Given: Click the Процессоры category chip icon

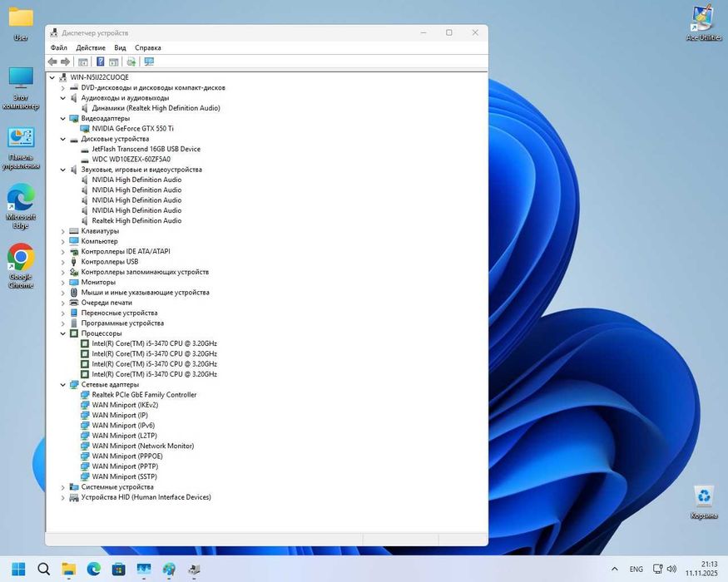Looking at the screenshot, I should [74, 333].
